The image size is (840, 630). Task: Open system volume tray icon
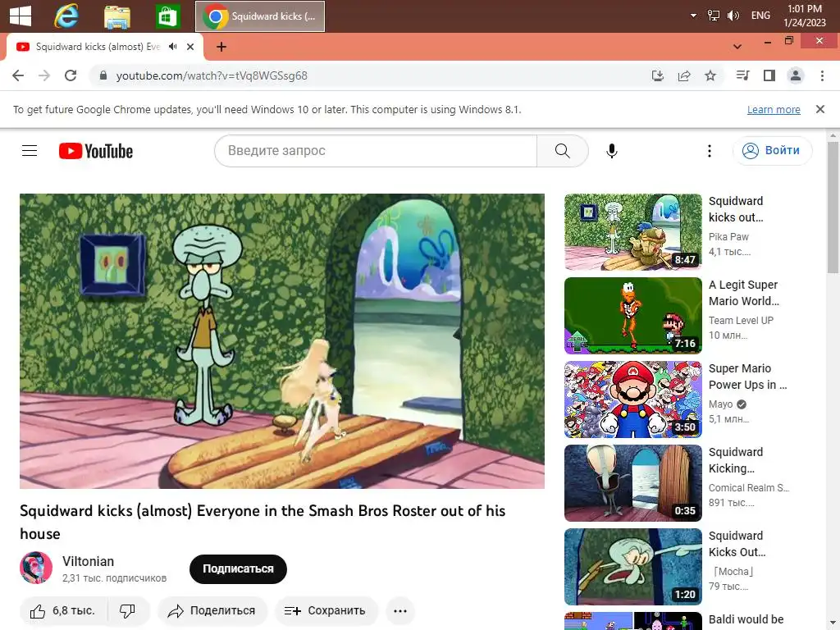[733, 16]
